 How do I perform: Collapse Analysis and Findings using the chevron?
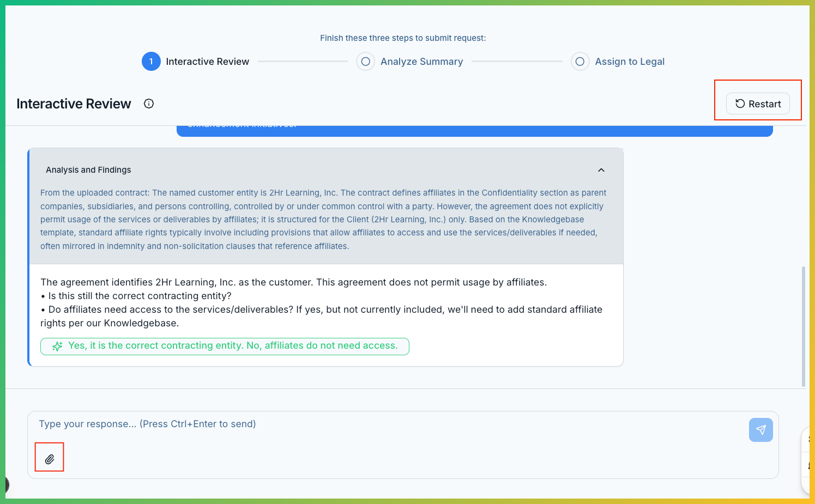pyautogui.click(x=601, y=169)
